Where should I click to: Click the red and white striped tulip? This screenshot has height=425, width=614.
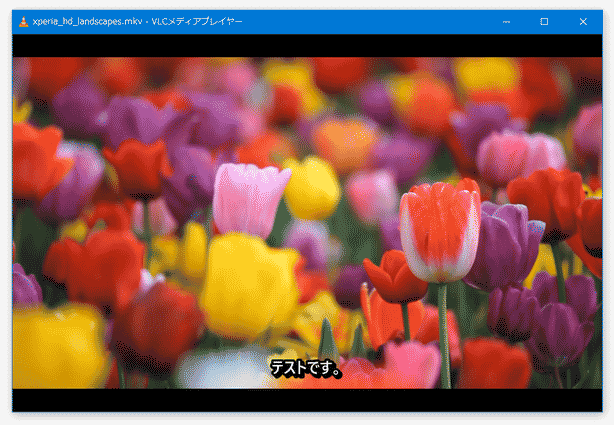coord(439,232)
